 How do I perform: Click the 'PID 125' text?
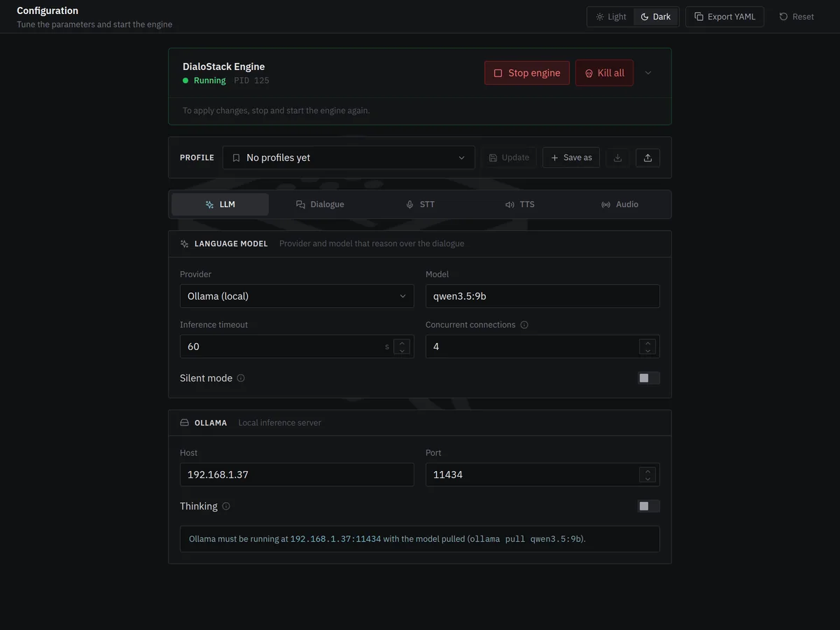coord(251,80)
